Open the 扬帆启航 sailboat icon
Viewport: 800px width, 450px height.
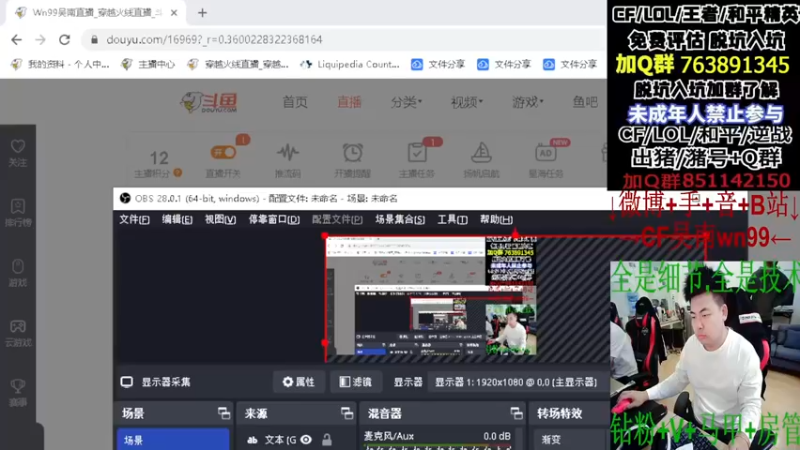(481, 153)
